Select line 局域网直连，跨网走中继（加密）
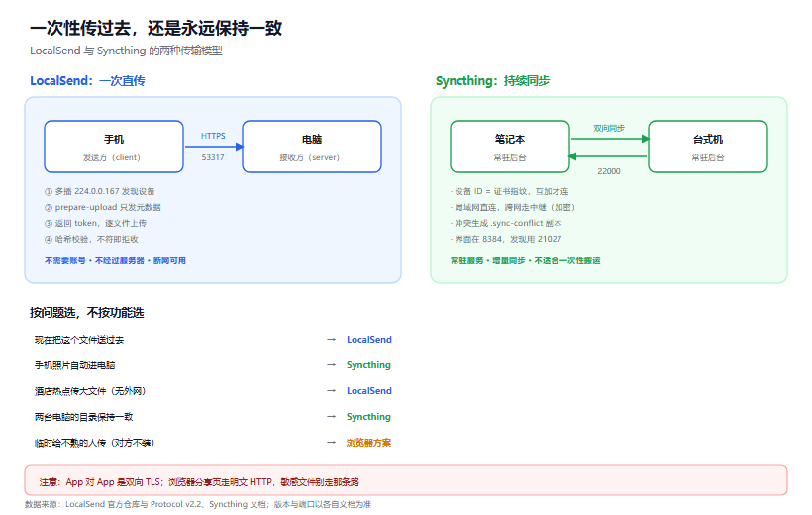 [x=513, y=207]
